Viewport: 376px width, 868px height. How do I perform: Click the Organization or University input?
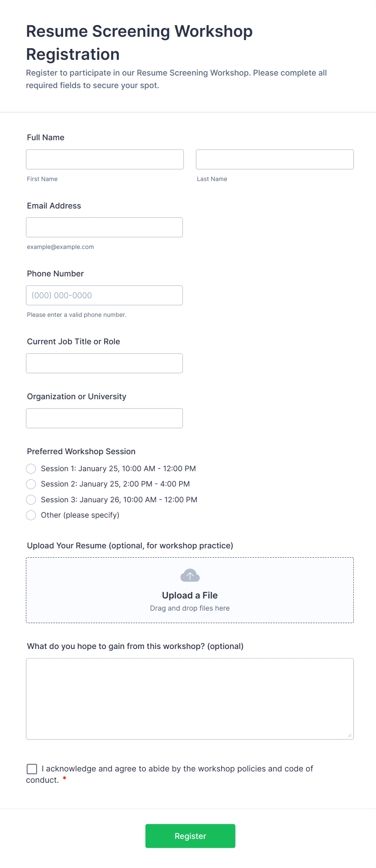click(104, 418)
